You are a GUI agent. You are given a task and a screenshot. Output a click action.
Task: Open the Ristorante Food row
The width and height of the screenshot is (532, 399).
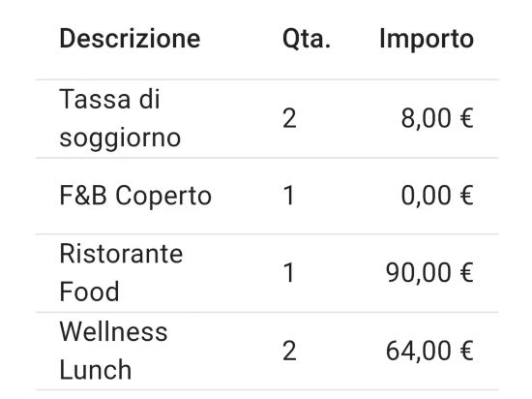pos(267,273)
